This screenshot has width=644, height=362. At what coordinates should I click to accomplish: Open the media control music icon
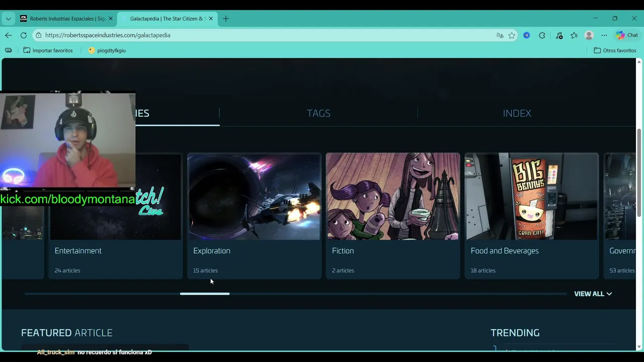[559, 35]
